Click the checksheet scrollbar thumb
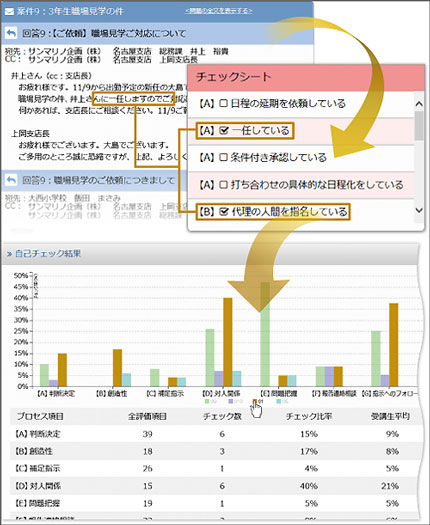 click(x=419, y=126)
